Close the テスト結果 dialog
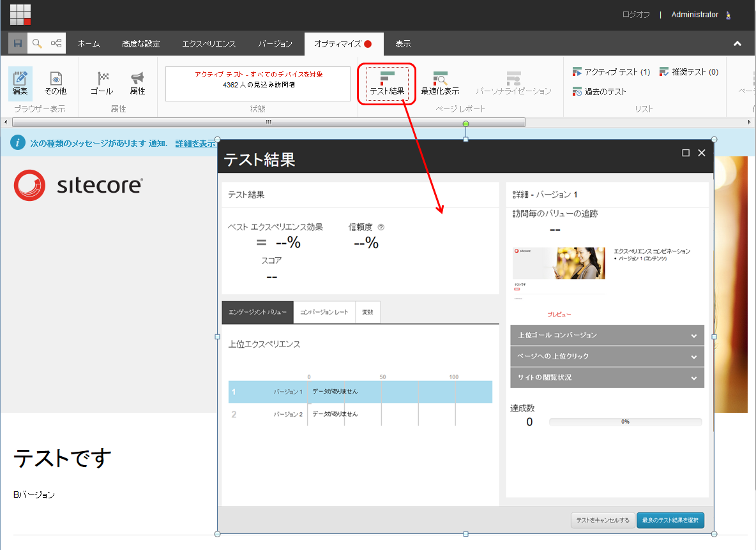Screen dimensions: 756x550 pyautogui.click(x=702, y=152)
